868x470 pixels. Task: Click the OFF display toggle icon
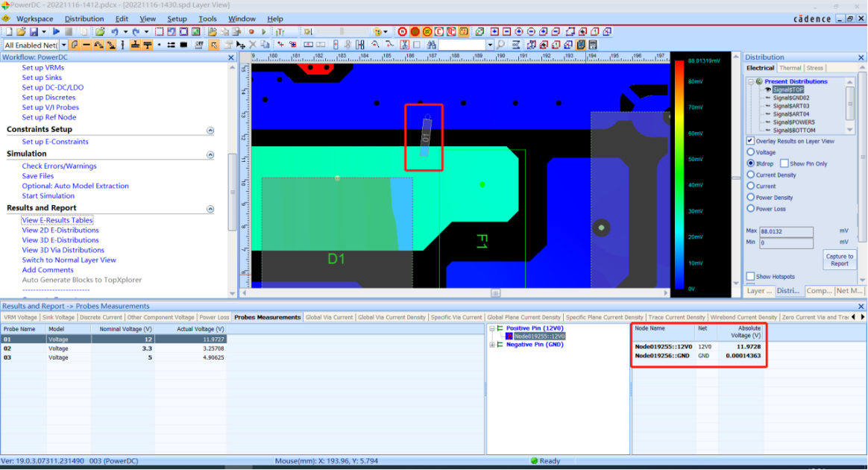pos(199,45)
